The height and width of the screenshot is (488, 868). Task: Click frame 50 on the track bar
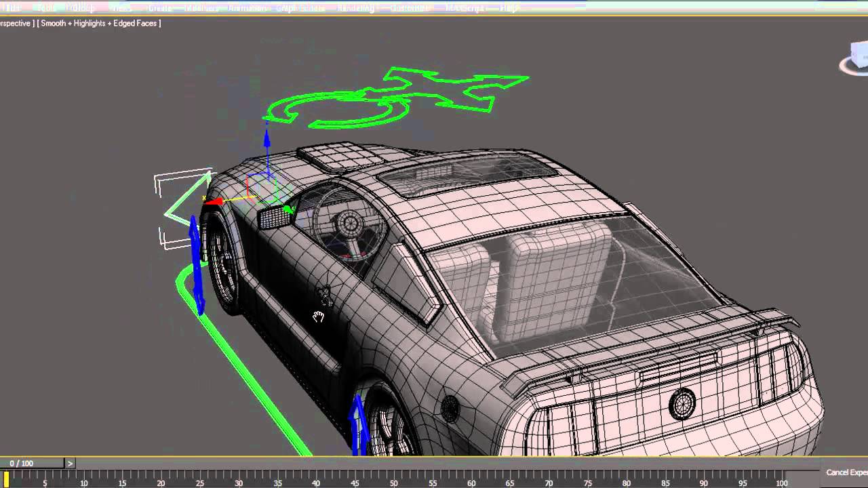(393, 477)
